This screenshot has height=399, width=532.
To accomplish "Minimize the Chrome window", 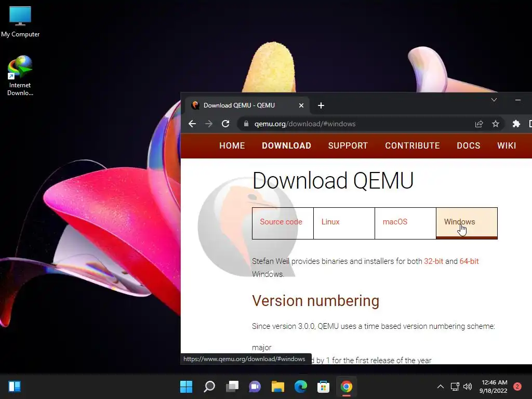I will point(518,100).
